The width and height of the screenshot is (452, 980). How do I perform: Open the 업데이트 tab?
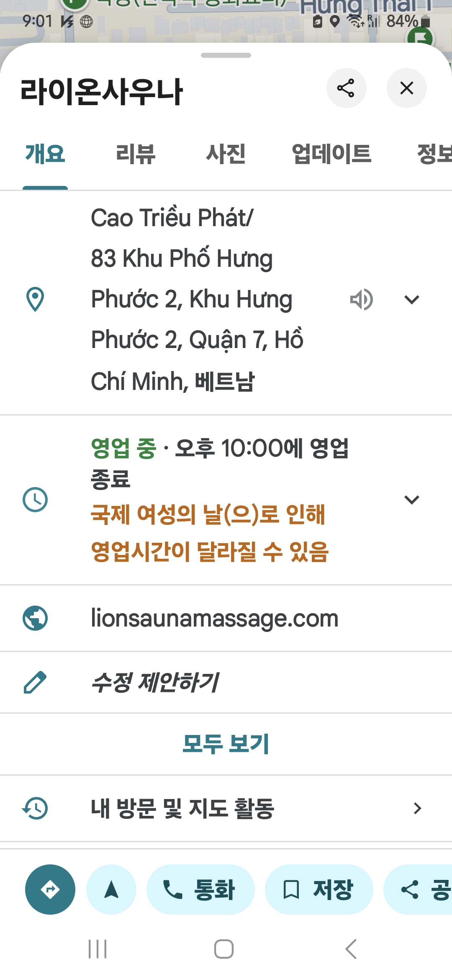331,154
